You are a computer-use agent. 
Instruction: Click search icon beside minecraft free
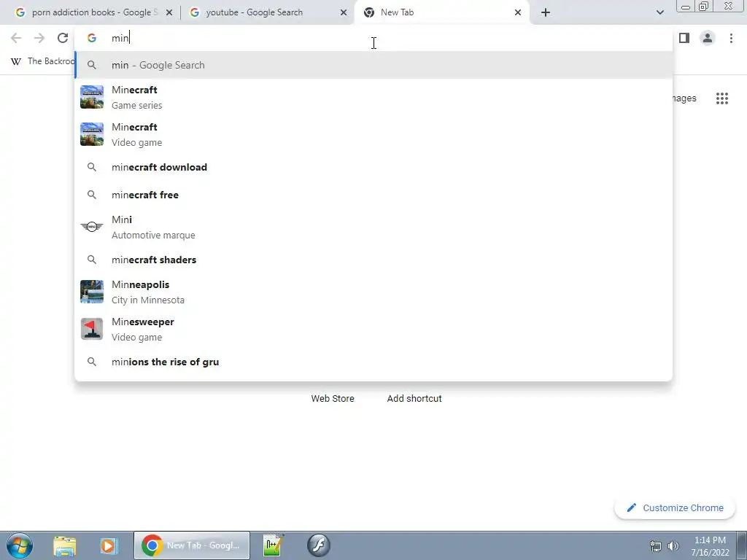point(92,195)
